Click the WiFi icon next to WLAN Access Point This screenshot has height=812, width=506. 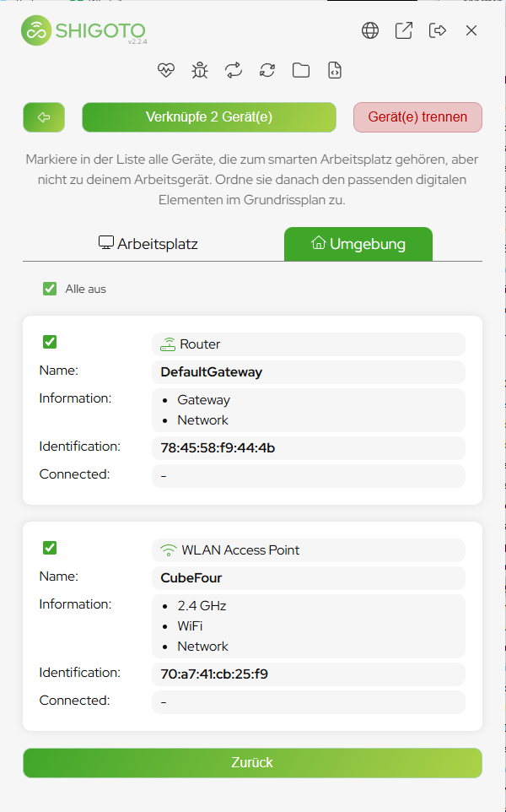pyautogui.click(x=168, y=550)
